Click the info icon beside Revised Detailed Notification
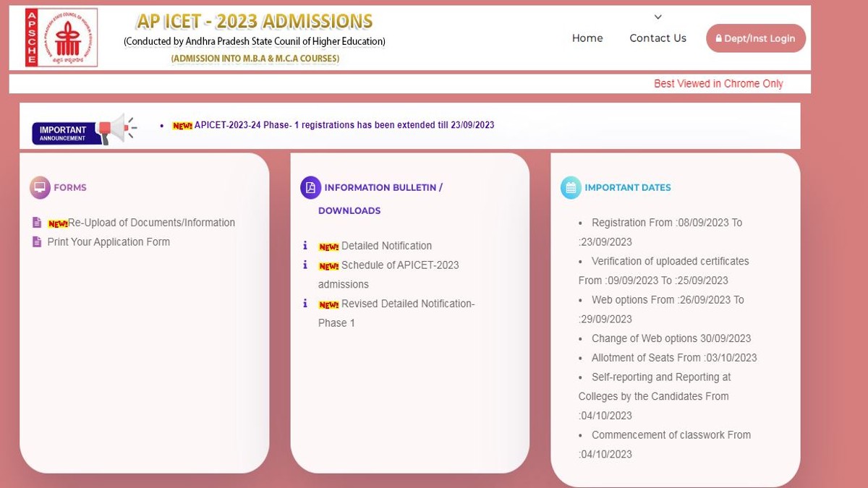This screenshot has height=488, width=868. point(305,304)
